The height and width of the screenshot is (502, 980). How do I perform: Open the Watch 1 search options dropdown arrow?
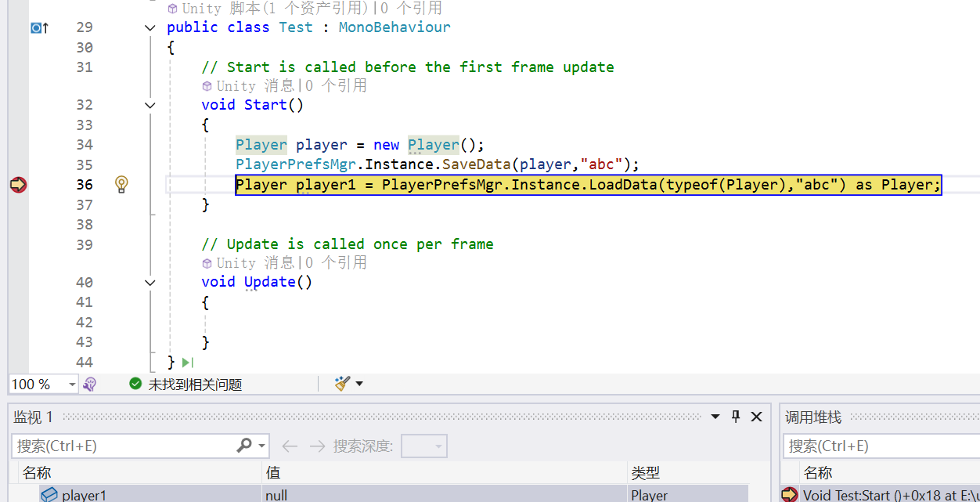pos(261,446)
